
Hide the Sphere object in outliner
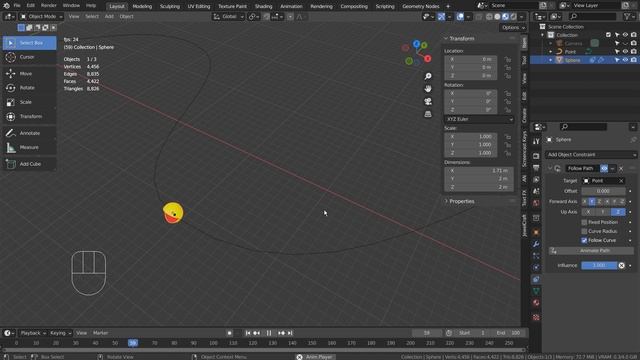pyautogui.click(x=625, y=60)
